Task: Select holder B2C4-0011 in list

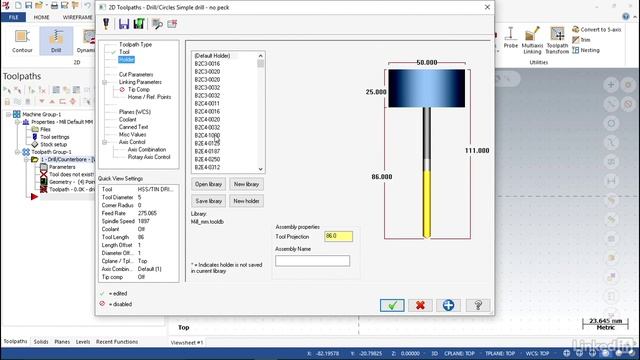Action: pyautogui.click(x=207, y=104)
